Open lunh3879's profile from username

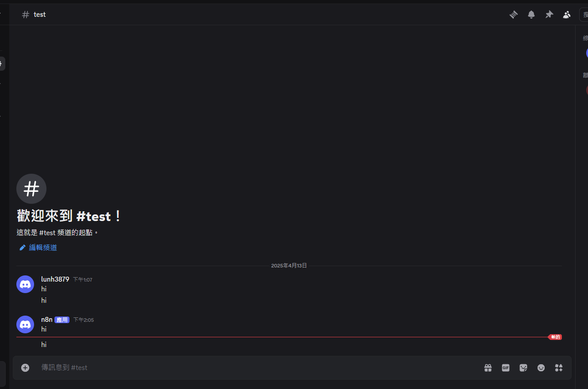(55, 279)
